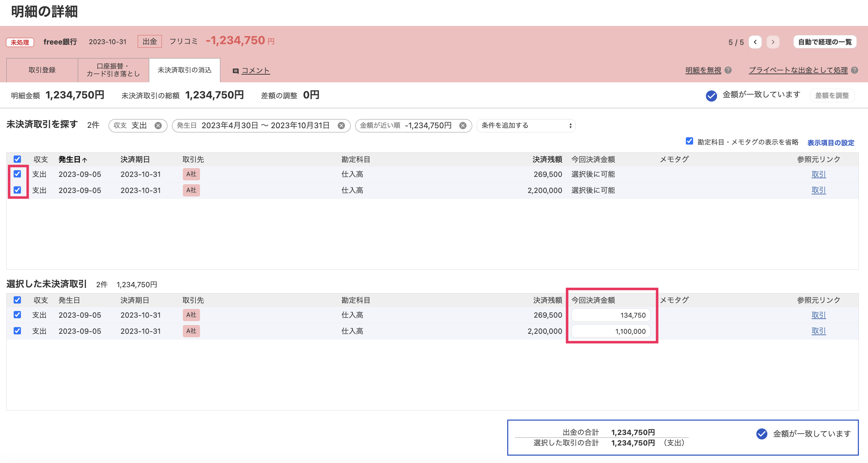Open the 条件を追加する dropdown
This screenshot has height=463, width=868.
tap(526, 125)
